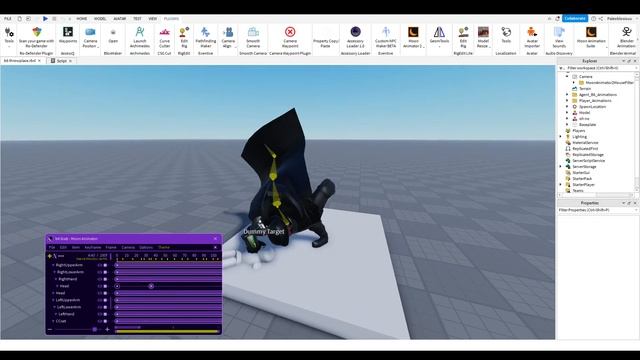Image resolution: width=640 pixels, height=360 pixels.
Task: Open Moon Animator Options menu
Action: 146,247
